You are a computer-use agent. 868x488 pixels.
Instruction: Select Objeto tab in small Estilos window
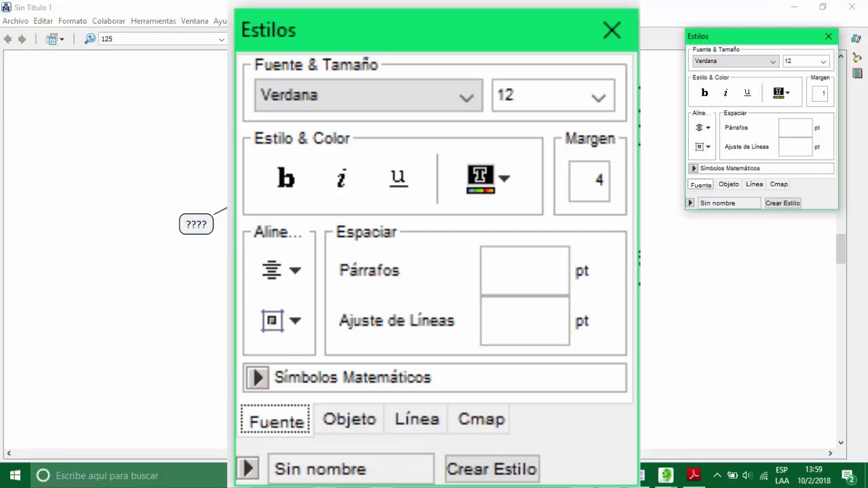pos(729,184)
